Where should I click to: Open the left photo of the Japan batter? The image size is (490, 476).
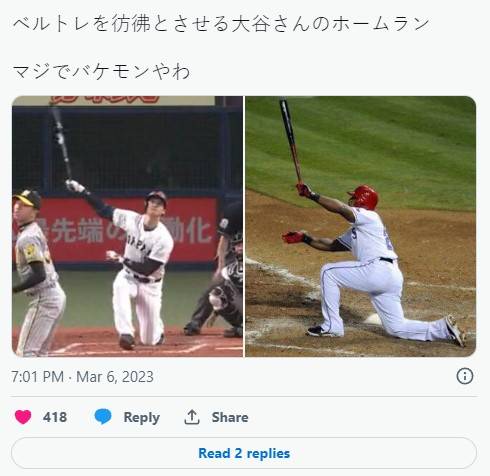(x=127, y=227)
